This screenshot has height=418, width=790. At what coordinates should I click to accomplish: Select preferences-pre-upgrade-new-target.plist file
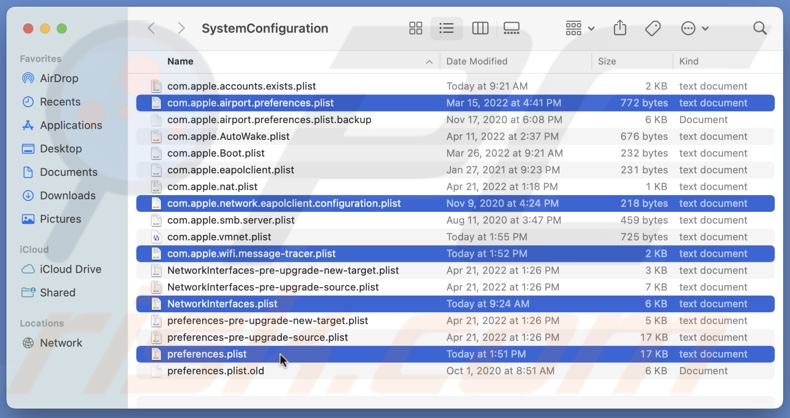click(455, 320)
